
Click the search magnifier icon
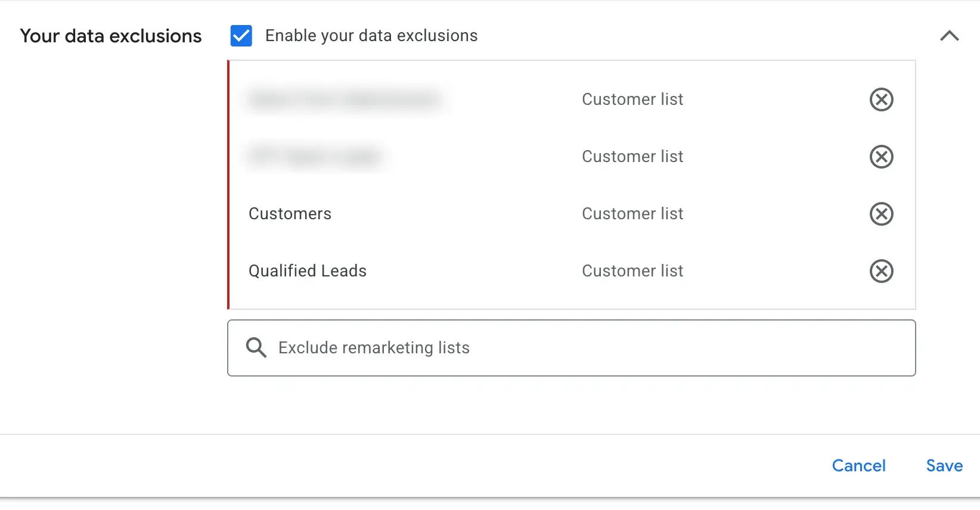tap(256, 347)
